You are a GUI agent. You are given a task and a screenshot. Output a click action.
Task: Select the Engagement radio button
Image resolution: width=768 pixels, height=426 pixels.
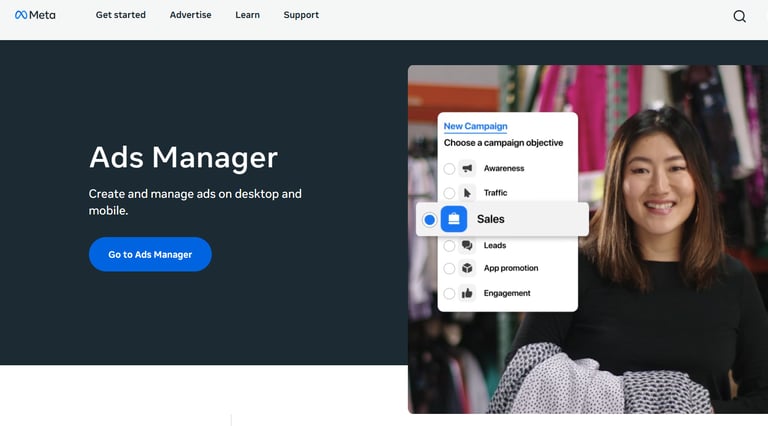(449, 293)
